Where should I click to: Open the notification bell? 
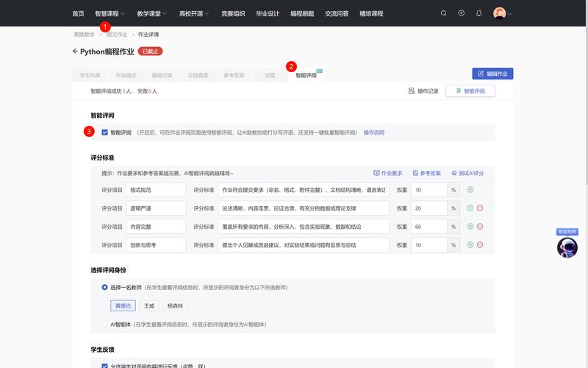pos(479,13)
